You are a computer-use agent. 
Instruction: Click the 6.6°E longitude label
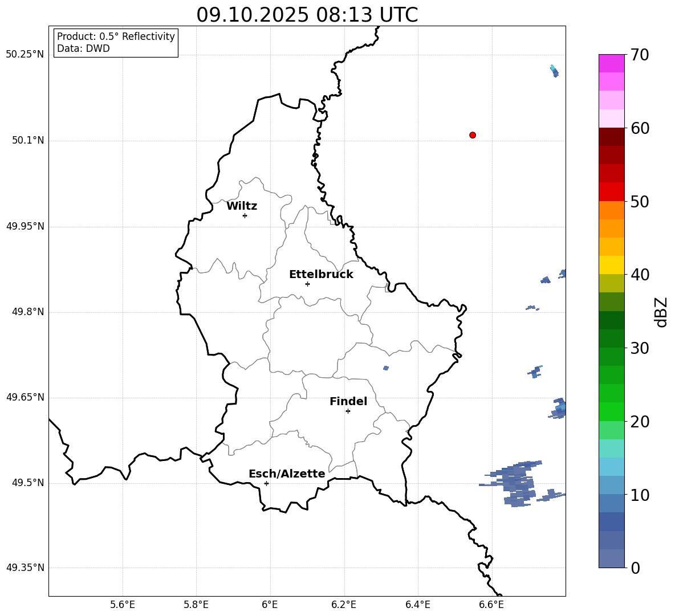pos(491,605)
